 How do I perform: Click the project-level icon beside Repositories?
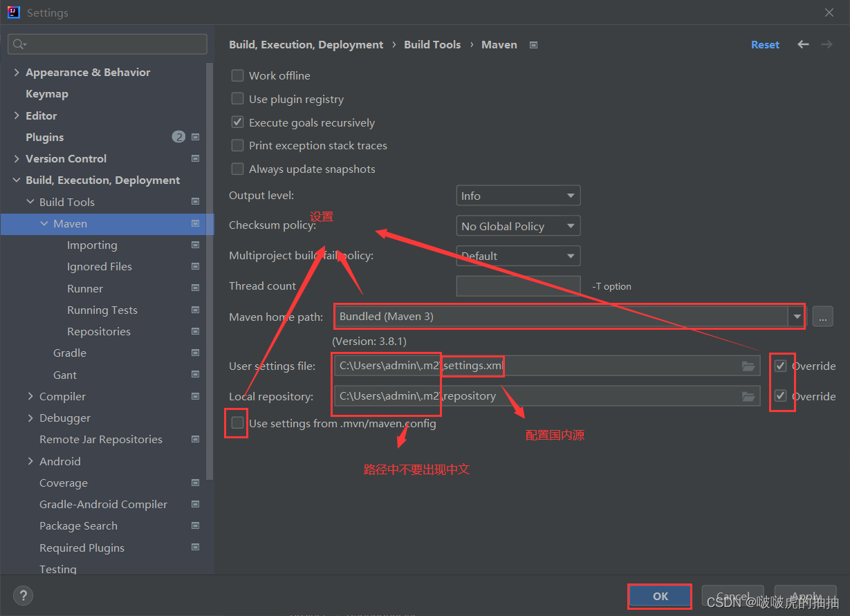tap(195, 331)
